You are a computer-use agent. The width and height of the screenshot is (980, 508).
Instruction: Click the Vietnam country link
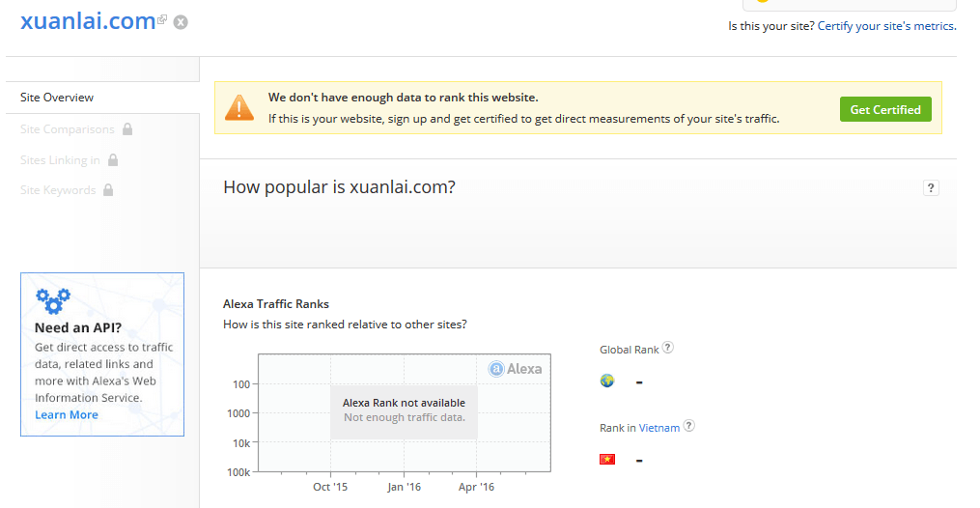pos(659,428)
